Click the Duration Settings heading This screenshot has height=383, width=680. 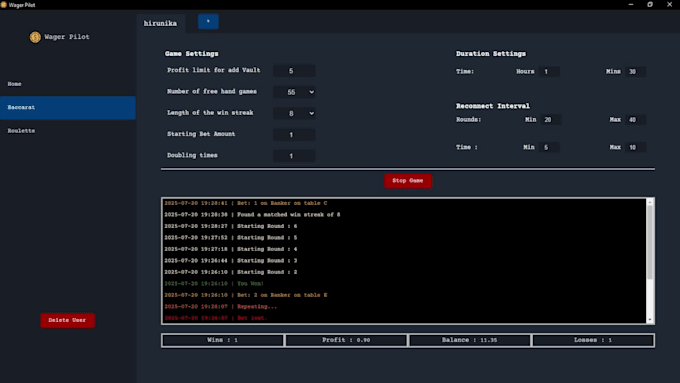click(x=490, y=54)
